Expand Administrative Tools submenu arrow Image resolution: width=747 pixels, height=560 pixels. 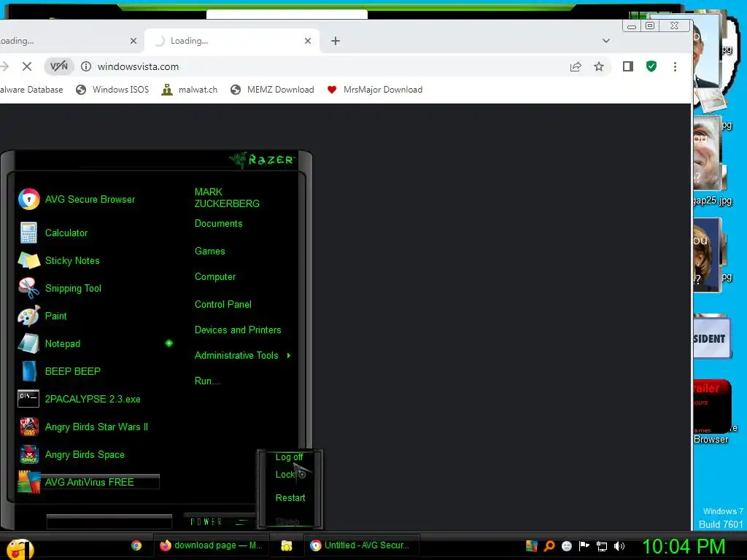(x=289, y=355)
